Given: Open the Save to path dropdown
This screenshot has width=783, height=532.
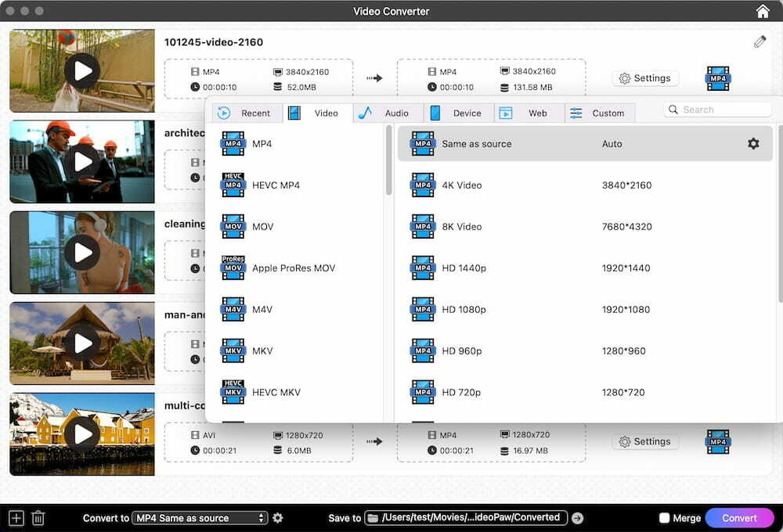Looking at the screenshot, I should click(466, 518).
